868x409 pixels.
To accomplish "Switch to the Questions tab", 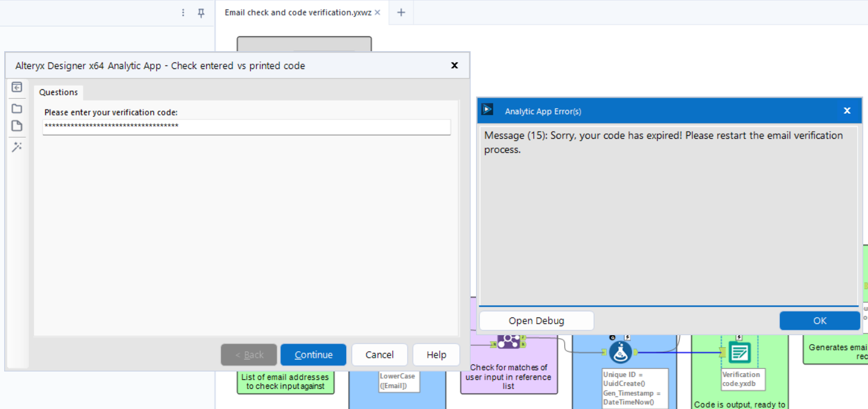I will pyautogui.click(x=58, y=92).
